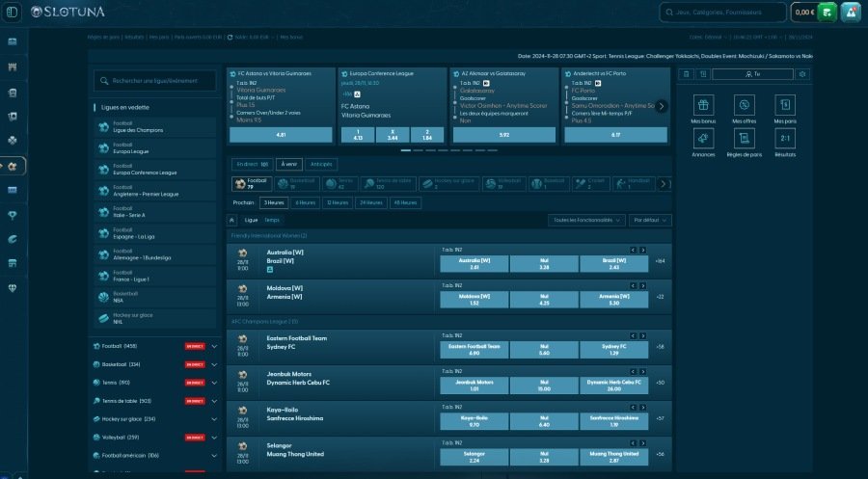This screenshot has height=479, width=868.
Task: Toggle the sidebar panel icon beside Slotuna logo
Action: point(12,12)
